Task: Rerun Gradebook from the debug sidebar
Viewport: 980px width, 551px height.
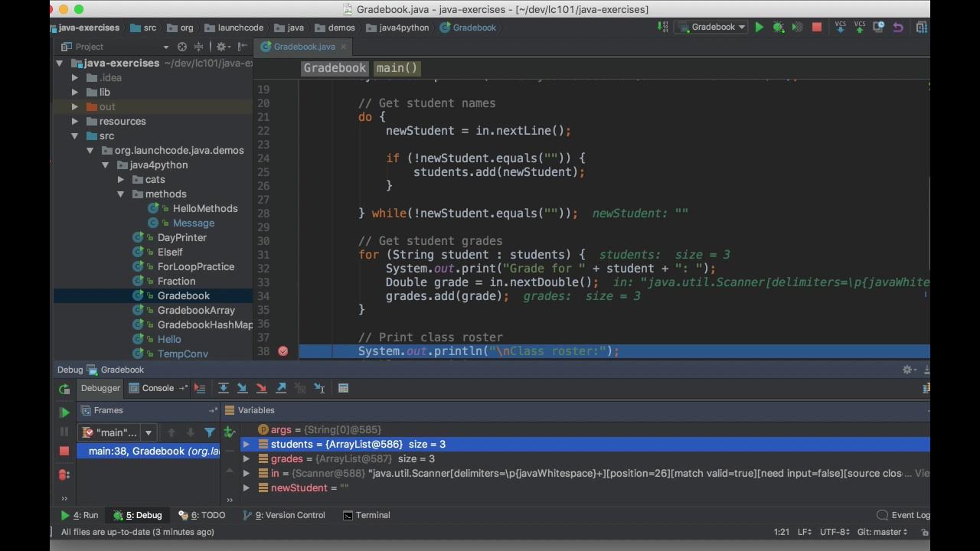Action: click(64, 389)
